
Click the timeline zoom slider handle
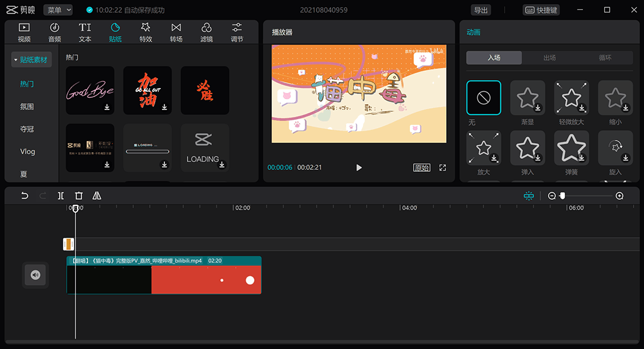coord(562,196)
